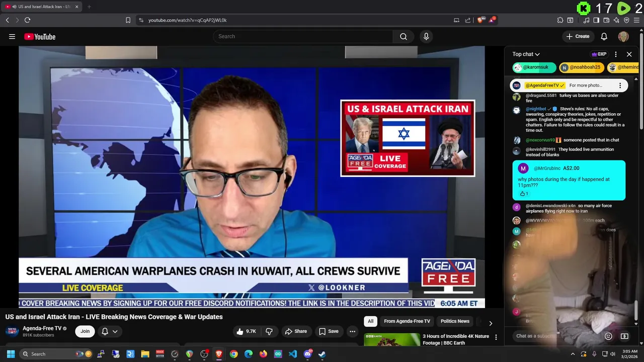Screen dimensions: 644x362
Task: Reload the current page
Action: (27, 20)
